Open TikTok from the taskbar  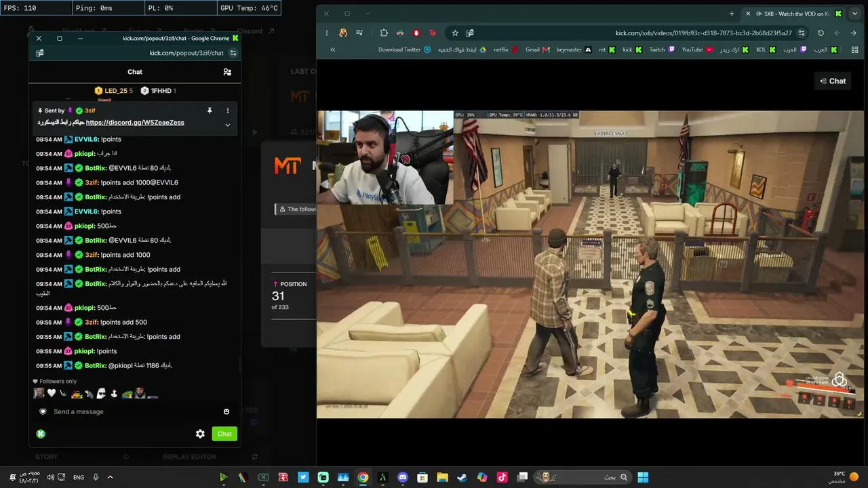502,477
